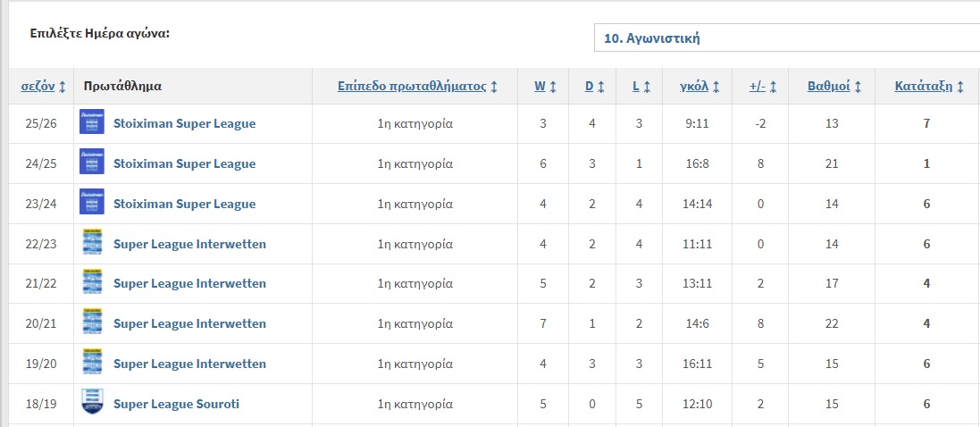
Task: Click the 19/20 Super League Interwetten logo
Action: 92,364
